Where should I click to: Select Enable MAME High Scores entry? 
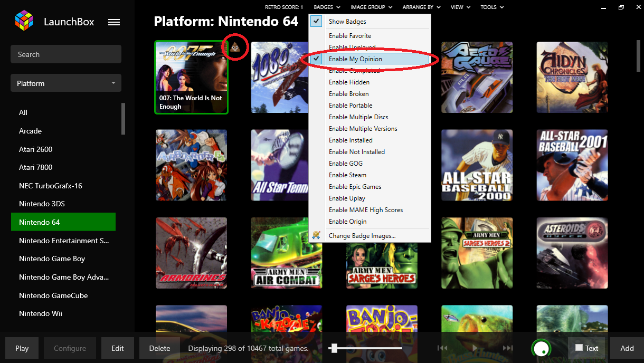tap(370, 210)
